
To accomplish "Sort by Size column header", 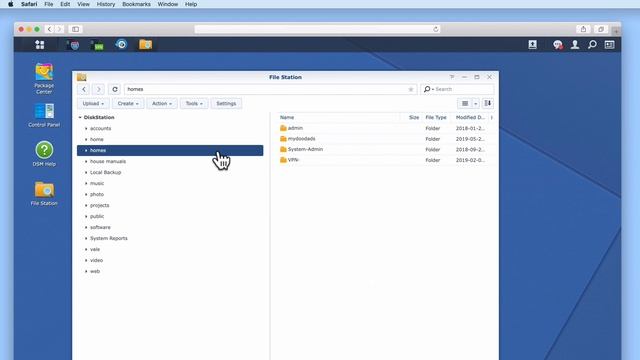I will (x=414, y=118).
